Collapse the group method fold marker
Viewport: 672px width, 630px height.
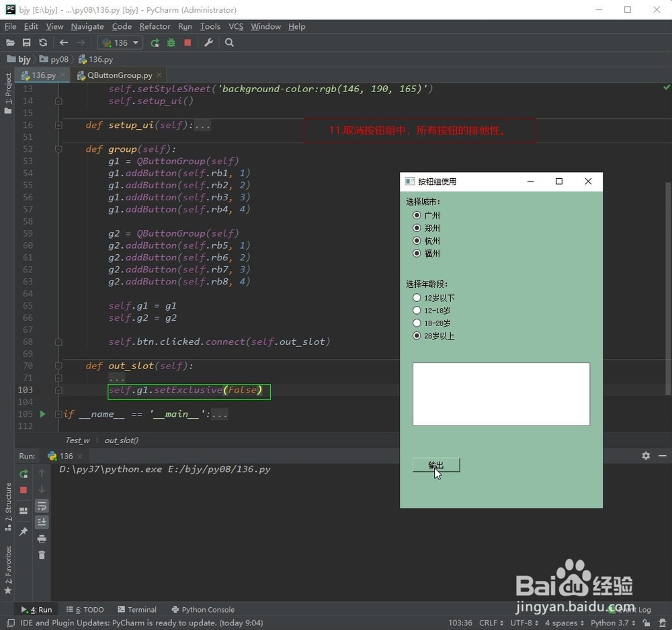click(58, 149)
